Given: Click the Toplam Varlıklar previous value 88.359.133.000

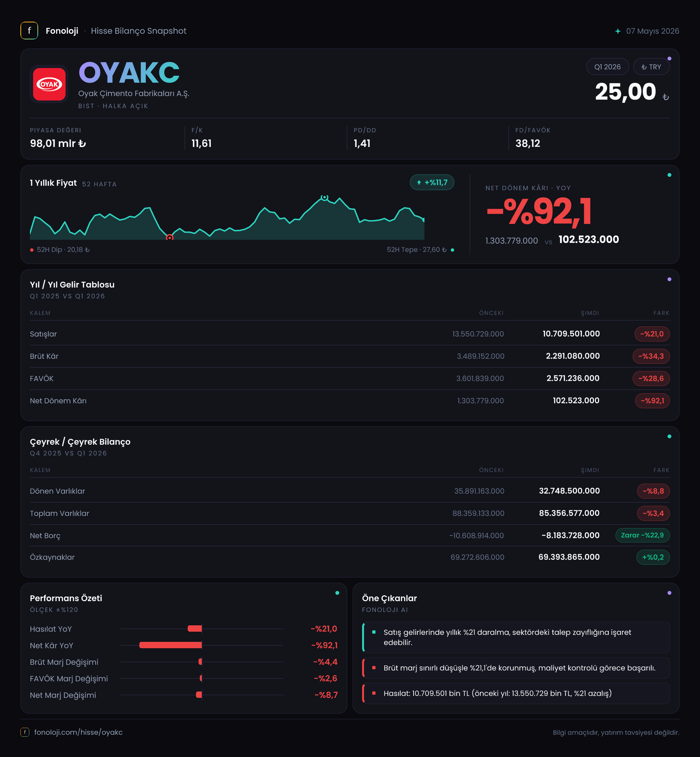Looking at the screenshot, I should (478, 513).
